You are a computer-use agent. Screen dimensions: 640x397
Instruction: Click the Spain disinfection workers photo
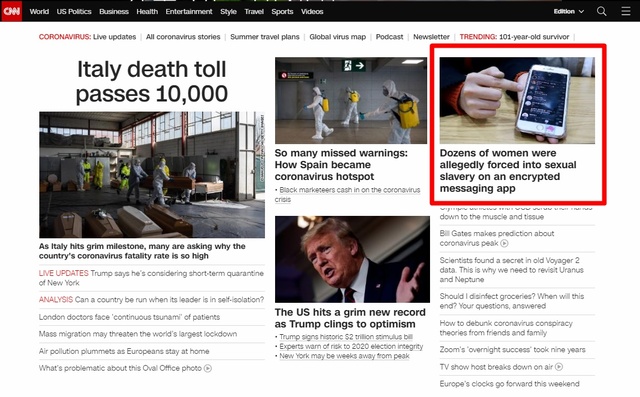[351, 100]
